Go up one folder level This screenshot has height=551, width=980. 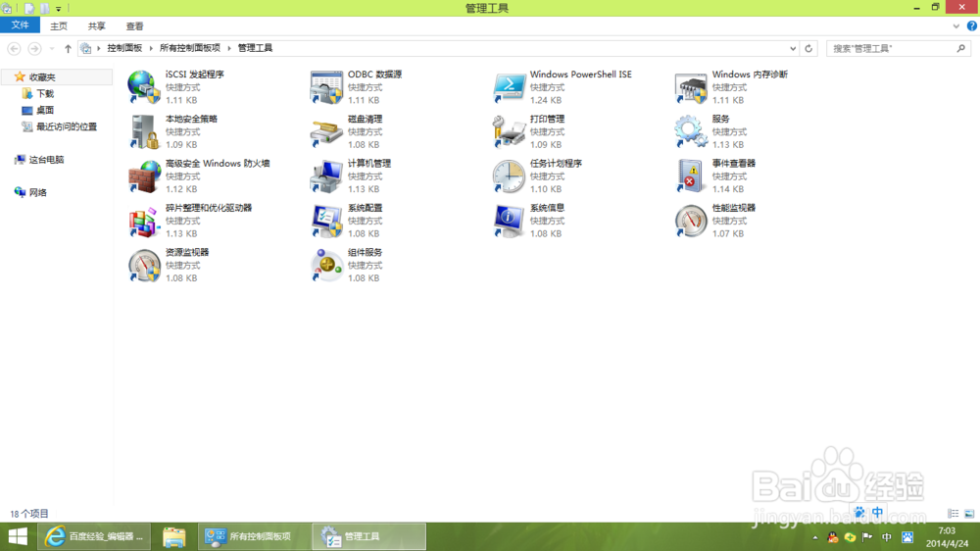click(x=69, y=48)
